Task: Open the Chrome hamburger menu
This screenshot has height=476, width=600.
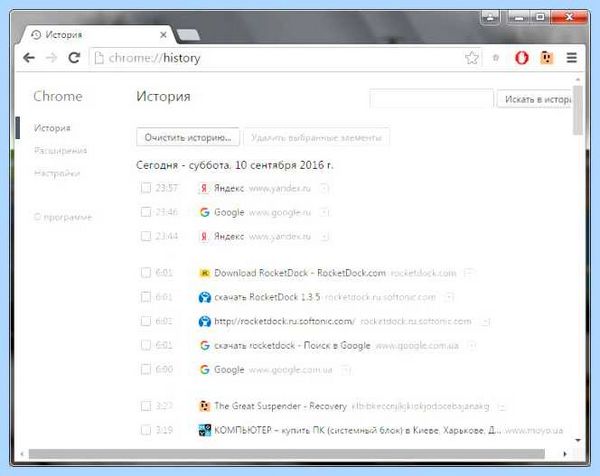Action: click(x=572, y=58)
